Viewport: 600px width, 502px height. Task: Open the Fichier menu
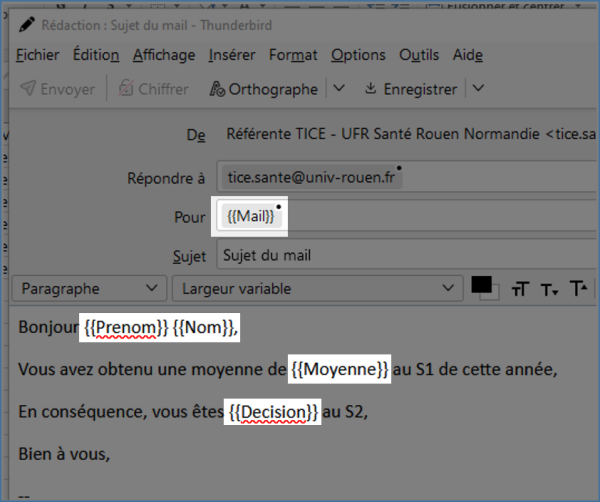pos(38,55)
